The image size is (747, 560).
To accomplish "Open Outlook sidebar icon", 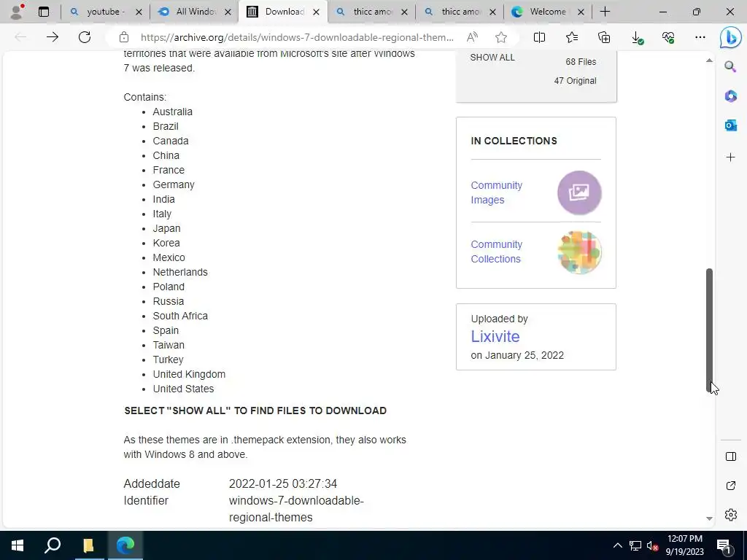I will [730, 125].
